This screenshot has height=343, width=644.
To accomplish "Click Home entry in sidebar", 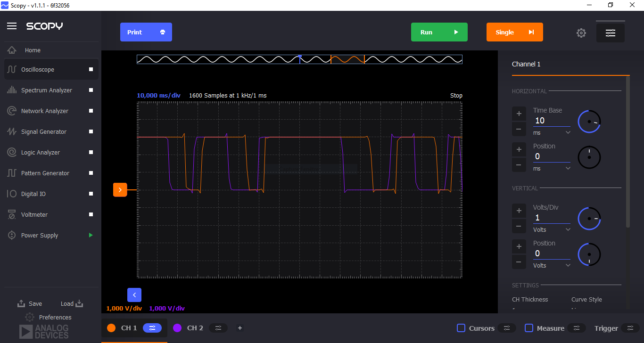I will [x=51, y=50].
